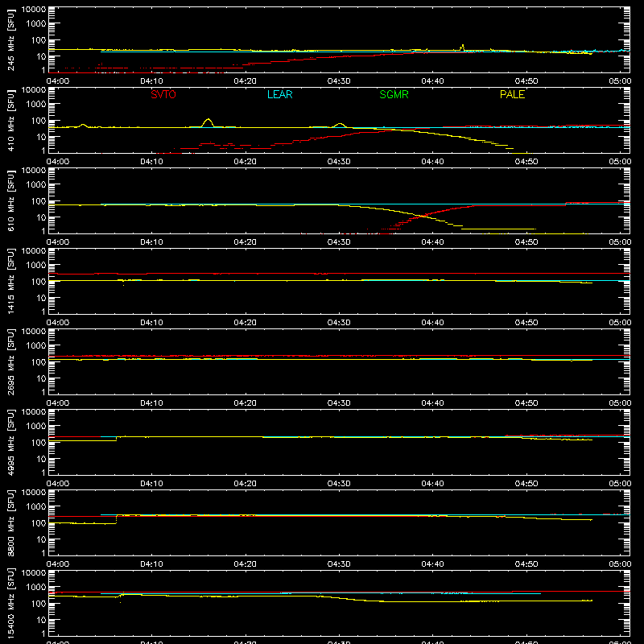Image resolution: width=644 pixels, height=644 pixels.
Task: Click the 100 y-axis label of the 610 MHz panel
Action: [39, 201]
